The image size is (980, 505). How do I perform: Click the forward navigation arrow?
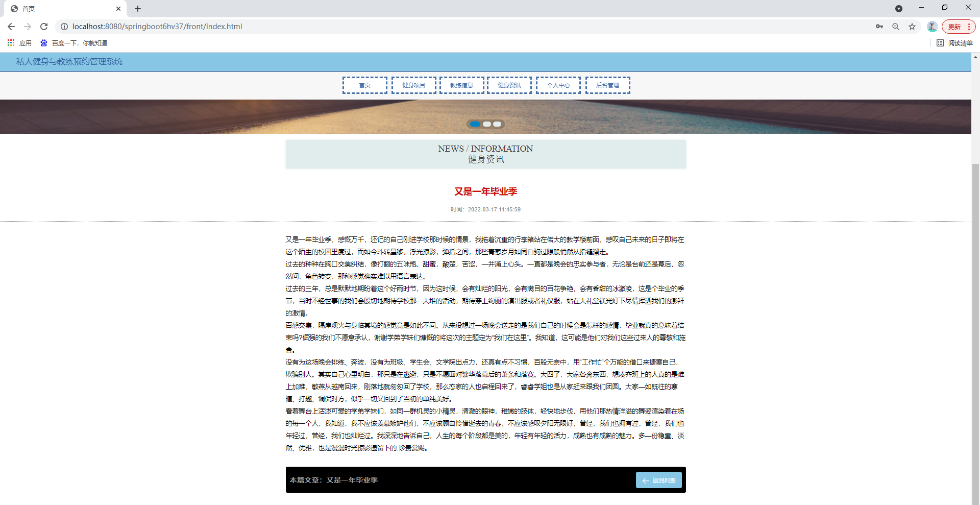pos(28,27)
